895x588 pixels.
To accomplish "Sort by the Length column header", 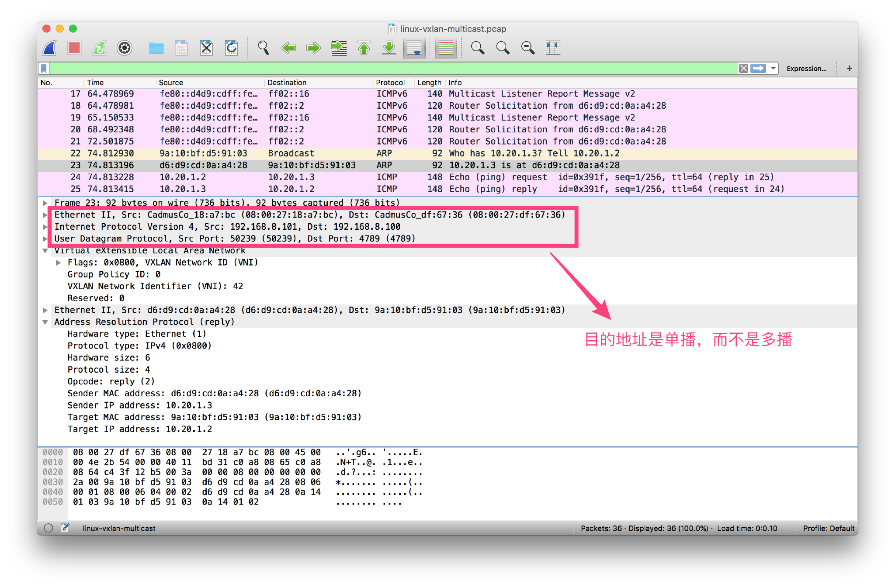I will point(430,83).
